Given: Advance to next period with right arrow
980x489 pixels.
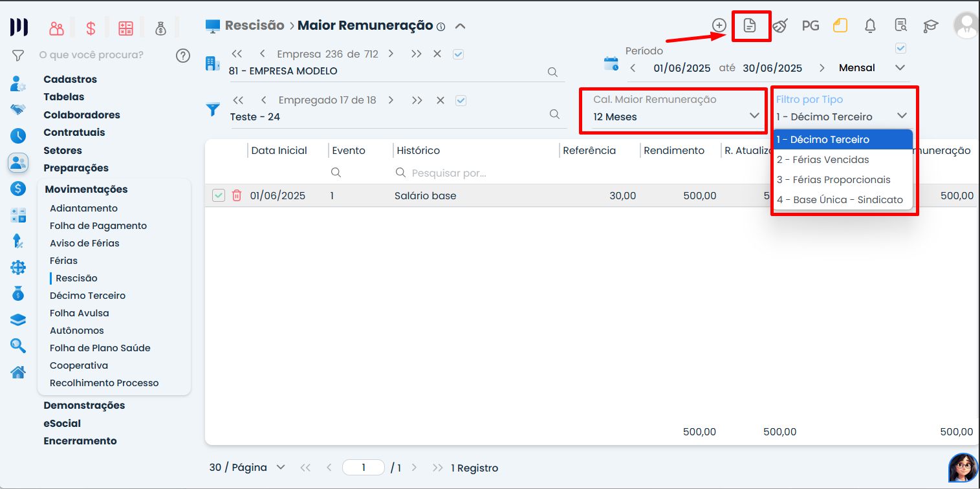Looking at the screenshot, I should [822, 68].
